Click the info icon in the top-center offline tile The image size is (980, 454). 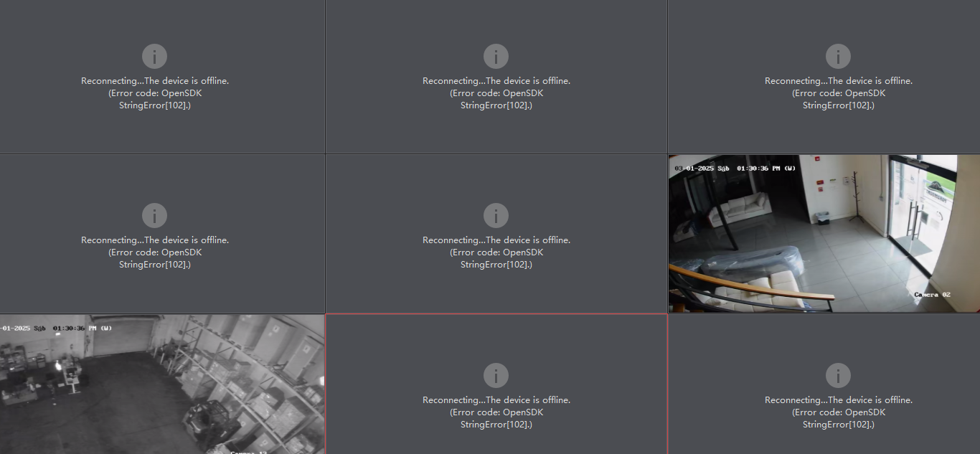click(x=496, y=56)
